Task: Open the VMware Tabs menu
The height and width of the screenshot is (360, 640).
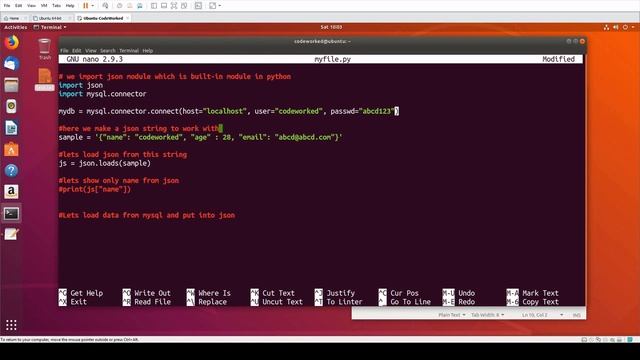Action: (56, 6)
